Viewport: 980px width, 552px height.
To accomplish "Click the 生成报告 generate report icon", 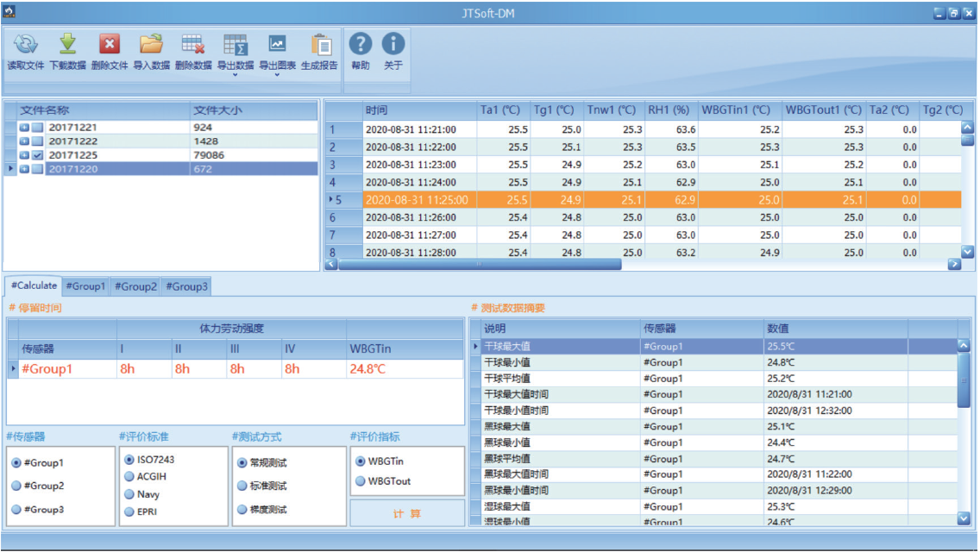I will (320, 45).
